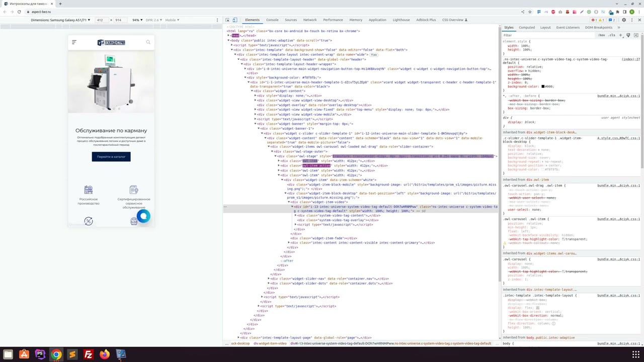
Task: Open Firefox from the taskbar
Action: [104, 354]
